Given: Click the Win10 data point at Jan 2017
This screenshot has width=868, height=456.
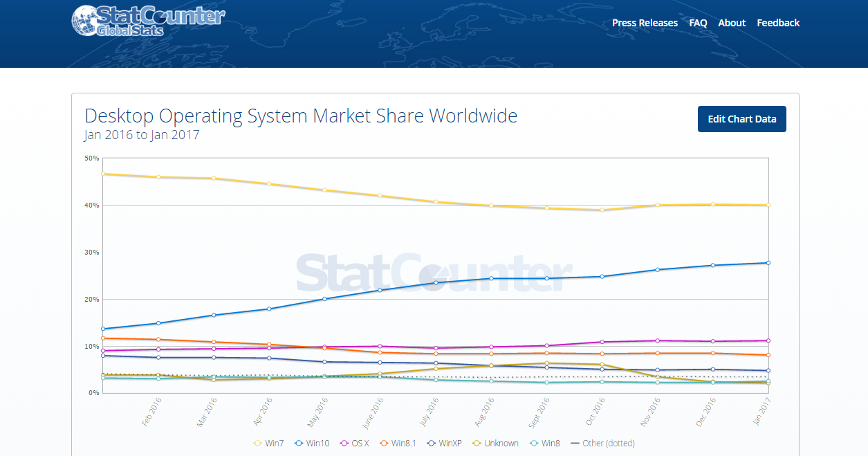Looking at the screenshot, I should click(x=768, y=263).
